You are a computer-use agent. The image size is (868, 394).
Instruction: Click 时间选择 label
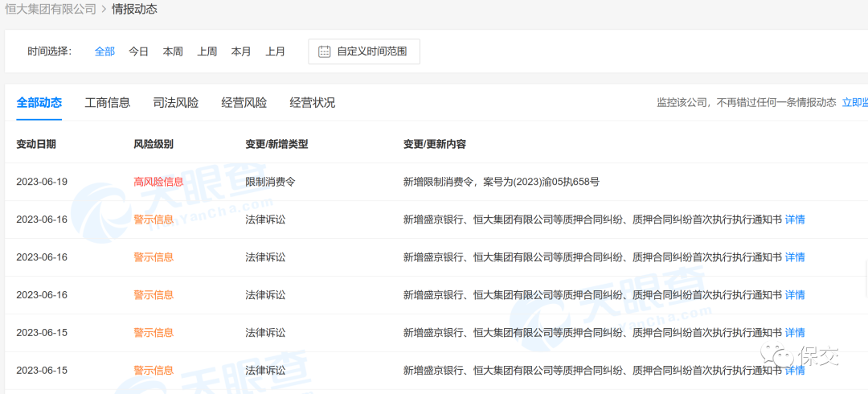tap(50, 51)
